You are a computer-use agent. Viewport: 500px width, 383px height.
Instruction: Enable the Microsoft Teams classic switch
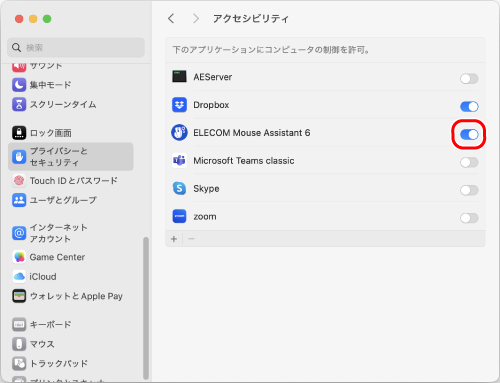(469, 162)
